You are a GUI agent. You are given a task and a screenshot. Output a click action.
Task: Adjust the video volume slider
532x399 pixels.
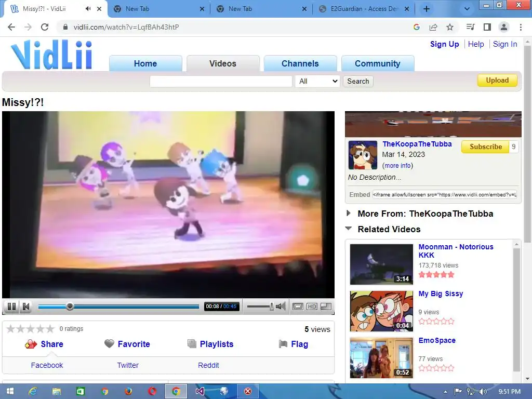[x=260, y=307]
